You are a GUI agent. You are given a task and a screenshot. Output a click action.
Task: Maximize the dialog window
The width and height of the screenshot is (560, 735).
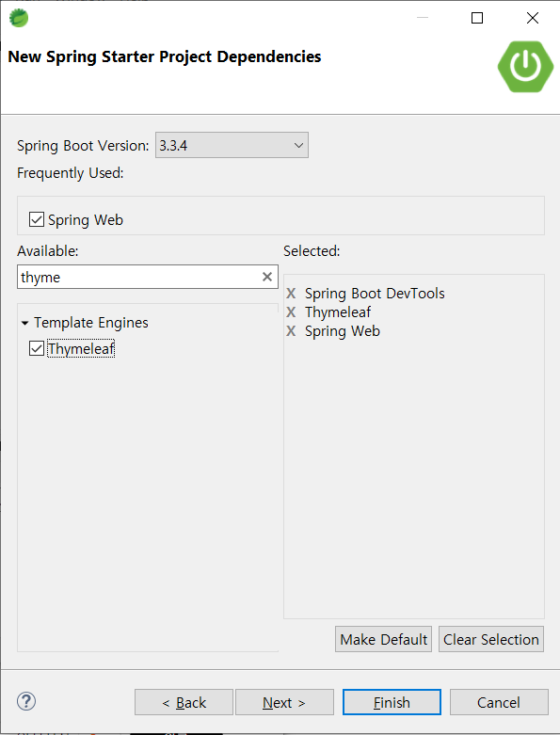[x=477, y=18]
